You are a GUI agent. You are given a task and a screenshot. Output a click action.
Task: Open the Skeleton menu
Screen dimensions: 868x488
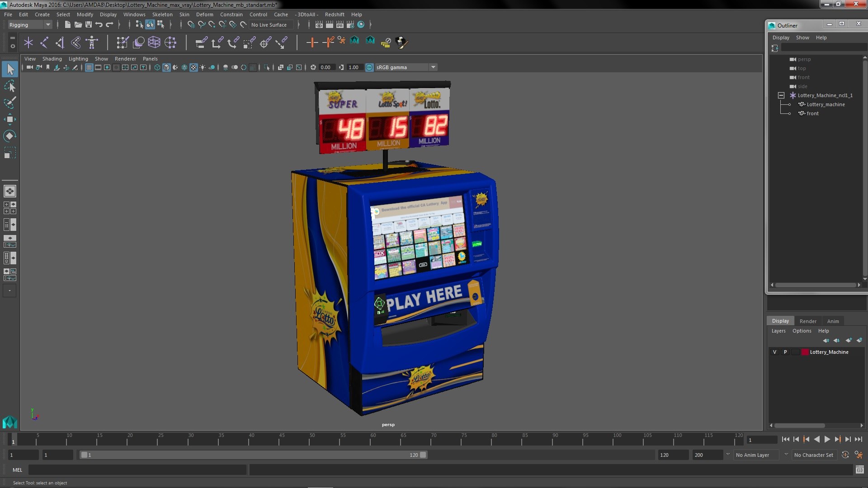[162, 14]
